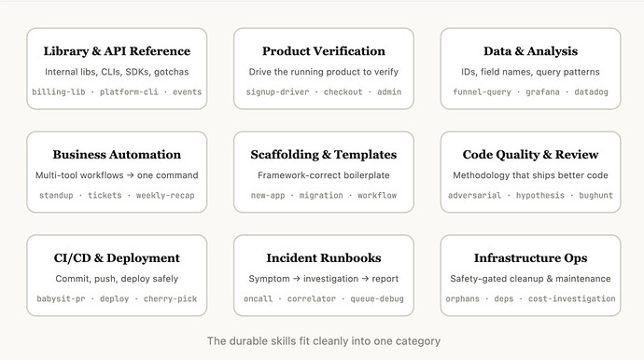Screen dimensions: 644x360
Task: Select the queue-debug tag
Action: tap(377, 298)
